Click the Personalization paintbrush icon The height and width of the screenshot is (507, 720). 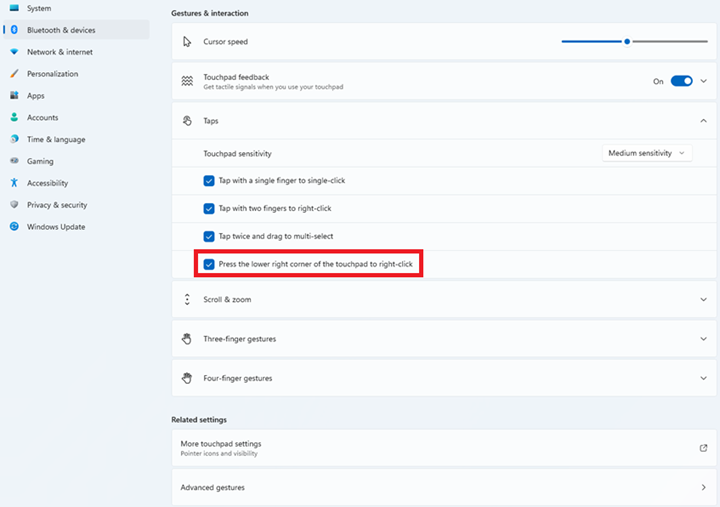pos(14,74)
